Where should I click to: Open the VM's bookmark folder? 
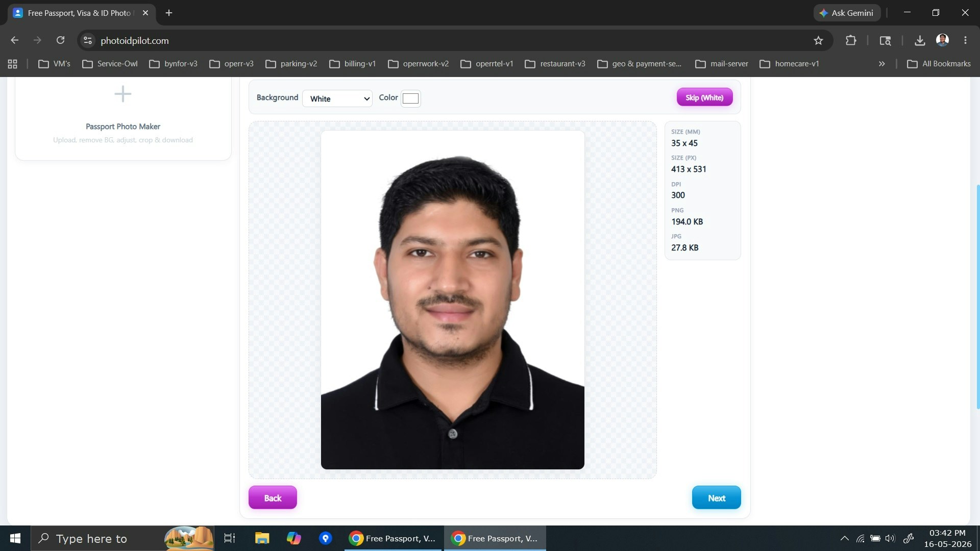point(54,64)
